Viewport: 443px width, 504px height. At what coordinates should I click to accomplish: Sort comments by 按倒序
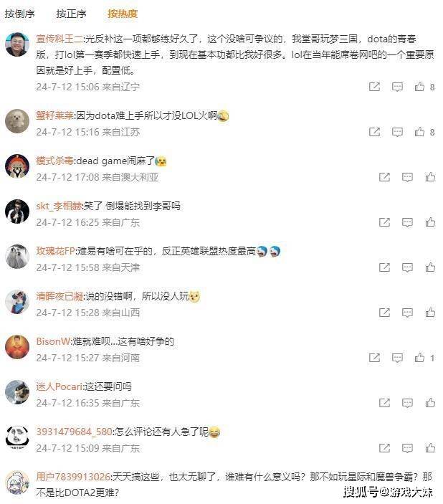[x=19, y=14]
